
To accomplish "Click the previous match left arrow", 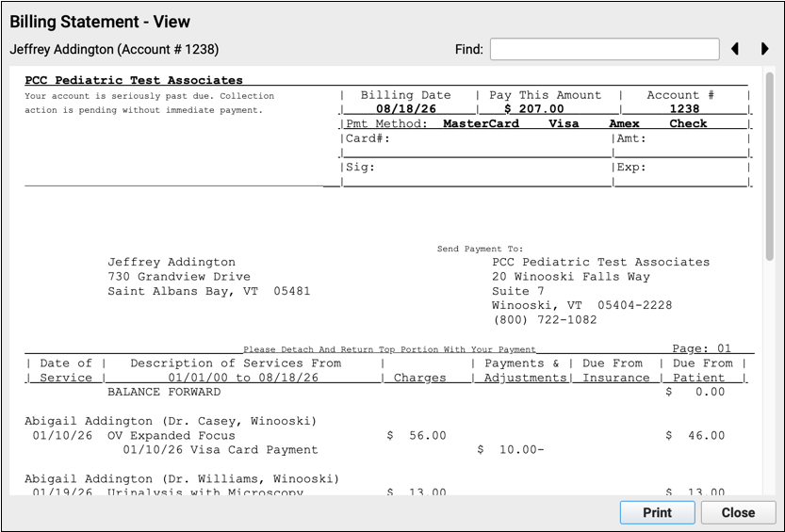I will coord(735,49).
